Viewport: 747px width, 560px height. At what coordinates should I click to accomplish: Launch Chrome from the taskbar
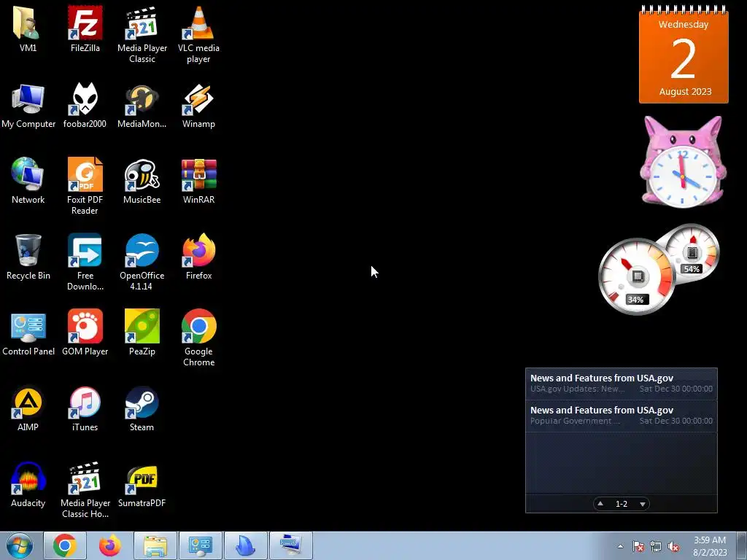[x=65, y=545]
